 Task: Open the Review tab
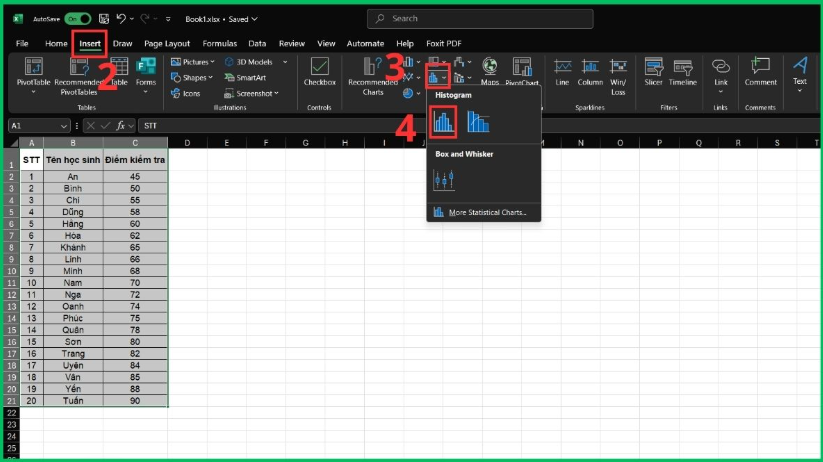pos(292,44)
